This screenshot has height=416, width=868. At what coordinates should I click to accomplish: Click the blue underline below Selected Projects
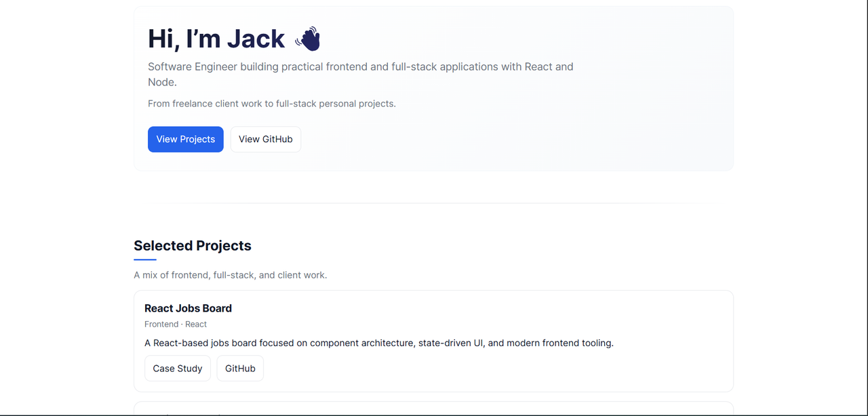coord(145,258)
